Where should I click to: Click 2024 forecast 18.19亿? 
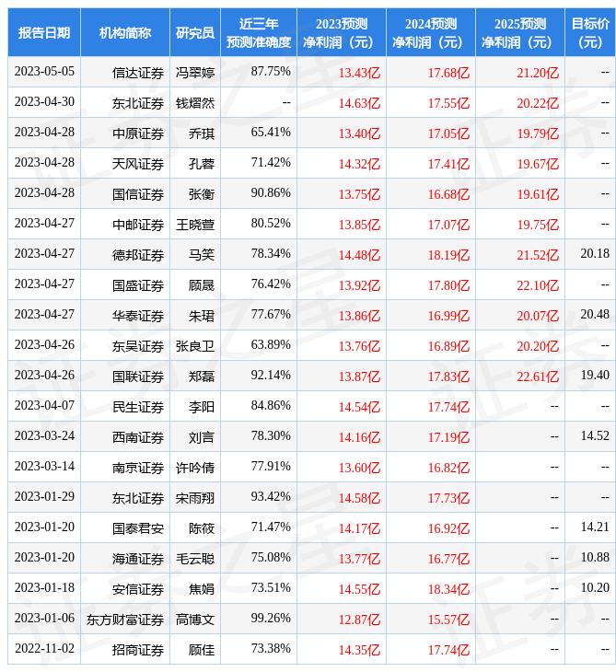(448, 255)
